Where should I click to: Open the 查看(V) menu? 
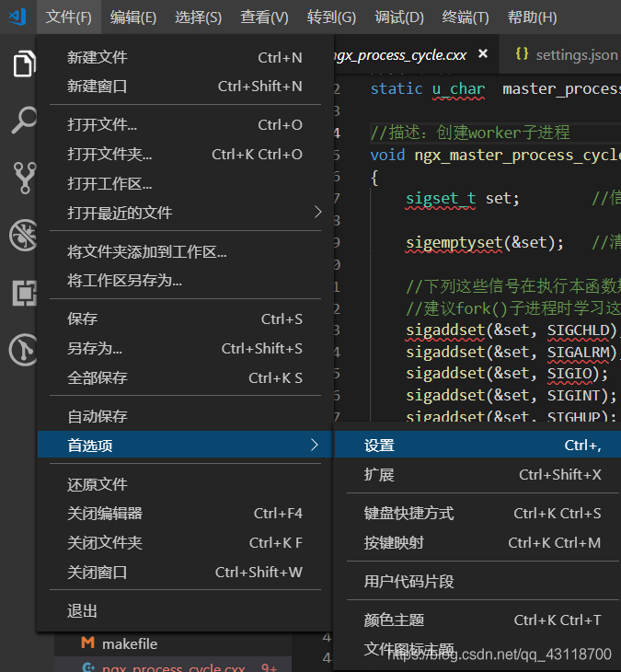[264, 17]
